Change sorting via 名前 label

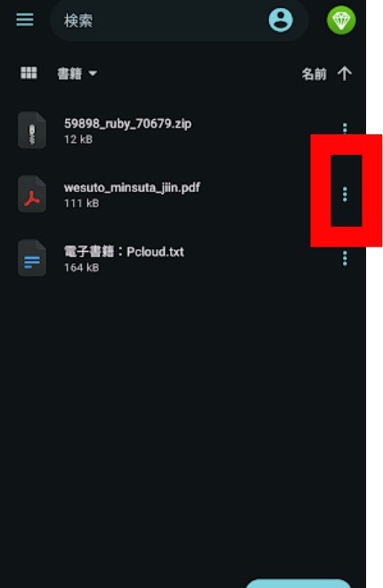click(314, 74)
